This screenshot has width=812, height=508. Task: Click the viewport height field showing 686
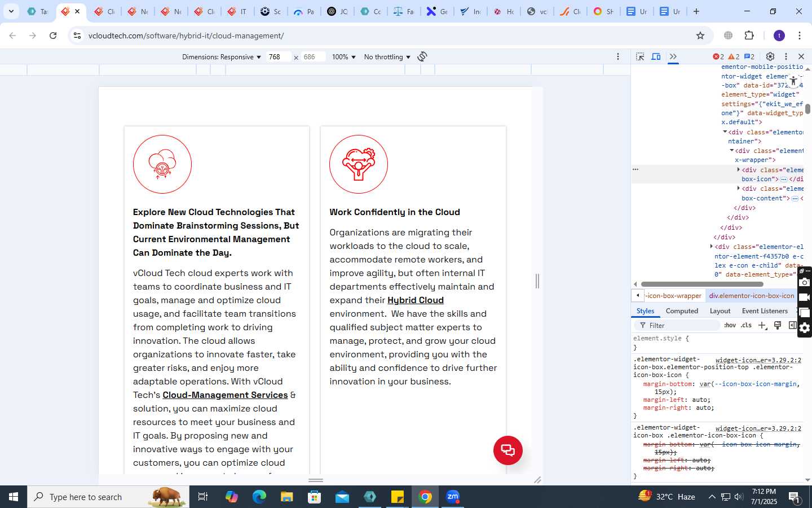pos(313,57)
